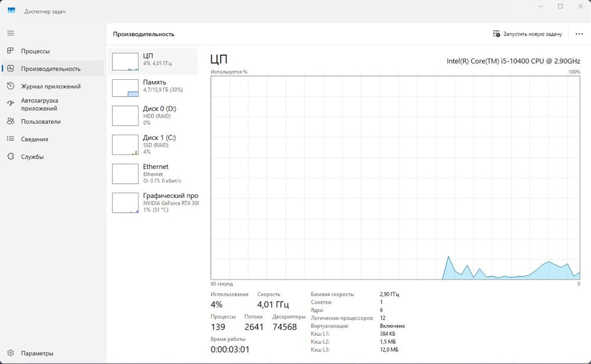The height and width of the screenshot is (364, 591).
Task: Click the Task Manager app icon
Action: click(x=11, y=11)
